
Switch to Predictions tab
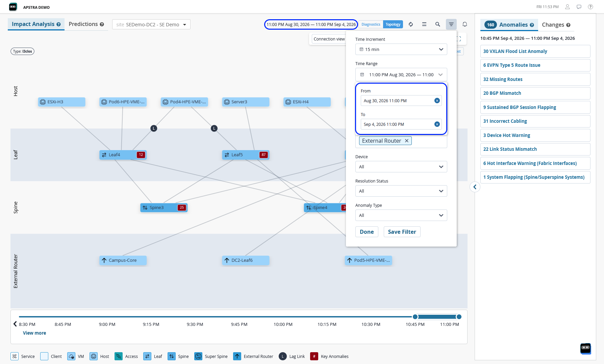pos(86,24)
